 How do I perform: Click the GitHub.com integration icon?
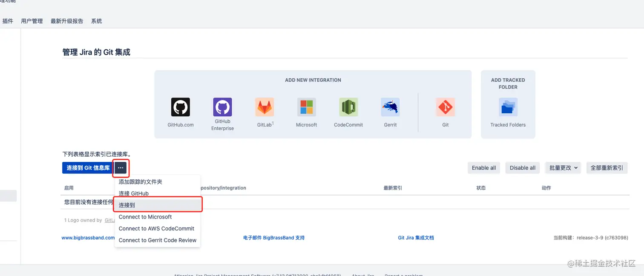181,107
